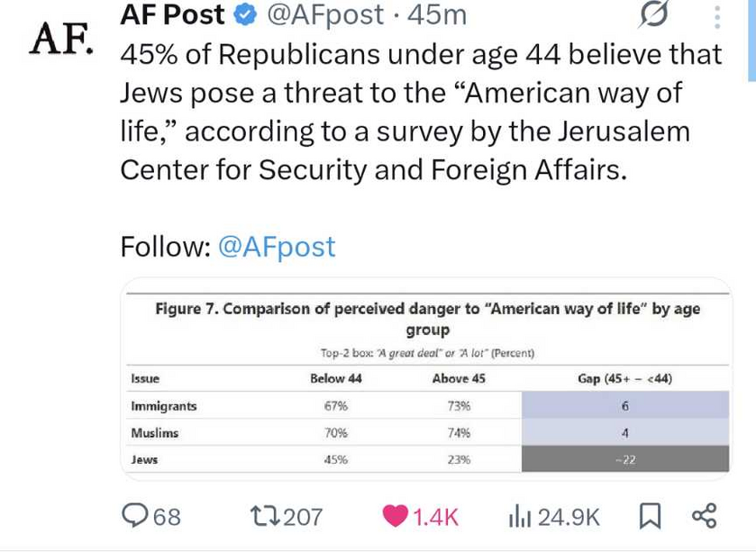The width and height of the screenshot is (756, 552).
Task: Toggle the bookmark icon
Action: (648, 516)
